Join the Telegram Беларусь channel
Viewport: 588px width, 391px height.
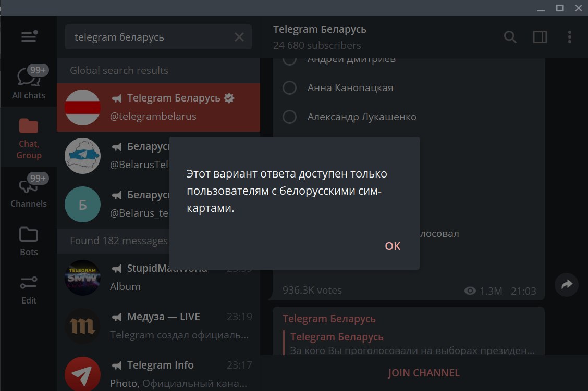[424, 373]
